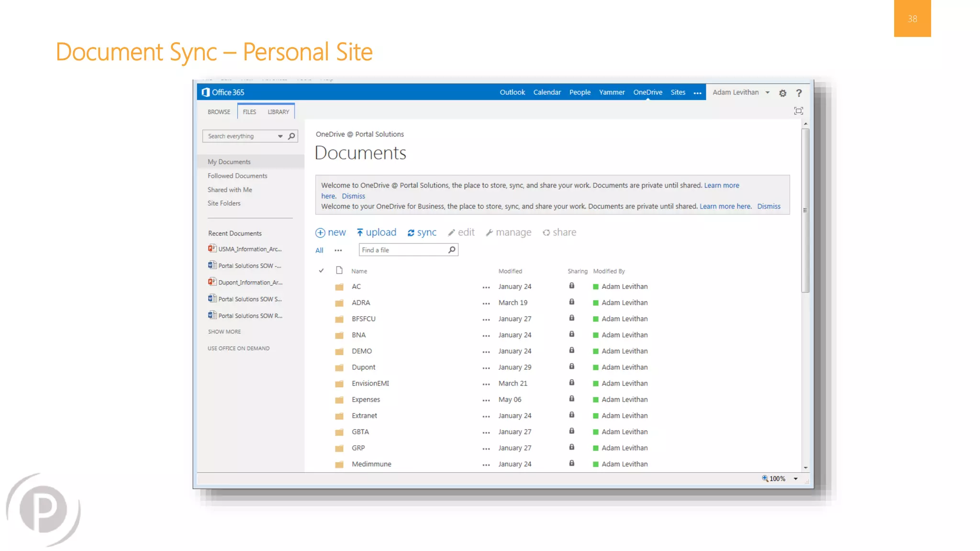
Task: Click the scrollbar down arrow
Action: tap(805, 468)
